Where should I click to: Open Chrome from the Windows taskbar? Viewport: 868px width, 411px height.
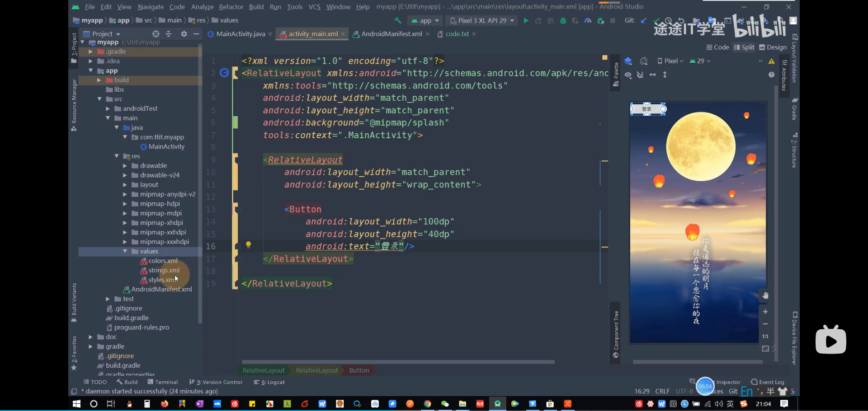tap(427, 404)
